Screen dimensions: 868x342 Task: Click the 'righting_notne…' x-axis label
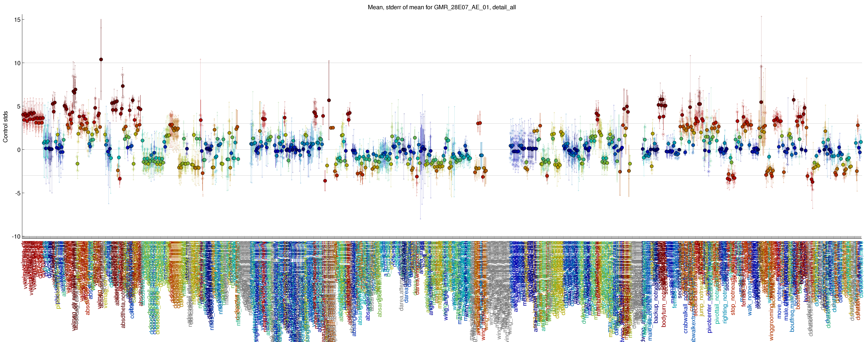[725, 282]
